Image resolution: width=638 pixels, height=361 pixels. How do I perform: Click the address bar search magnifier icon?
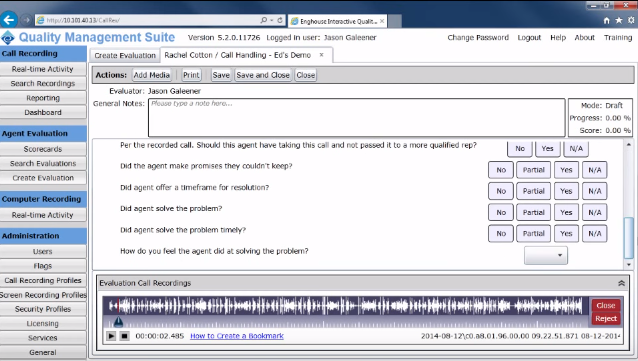(263, 20)
